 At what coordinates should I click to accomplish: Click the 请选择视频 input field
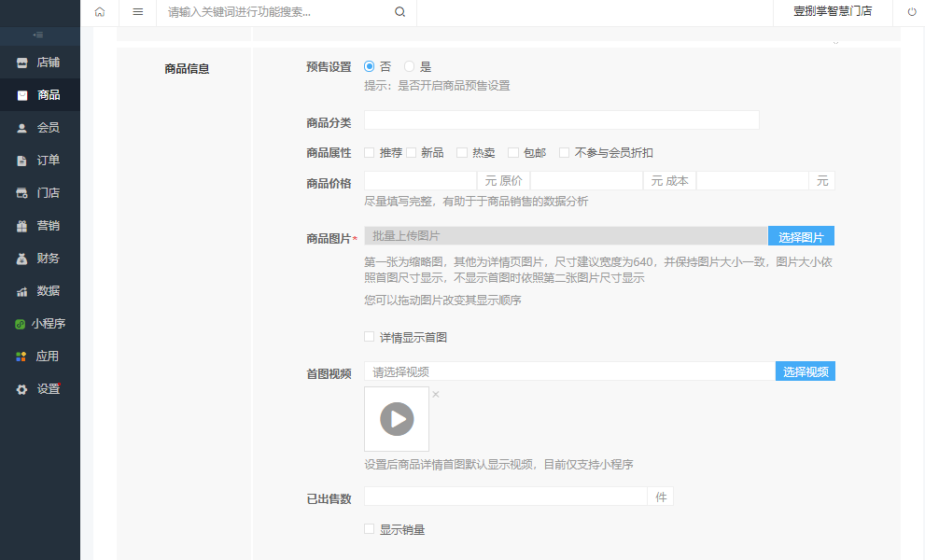click(570, 371)
